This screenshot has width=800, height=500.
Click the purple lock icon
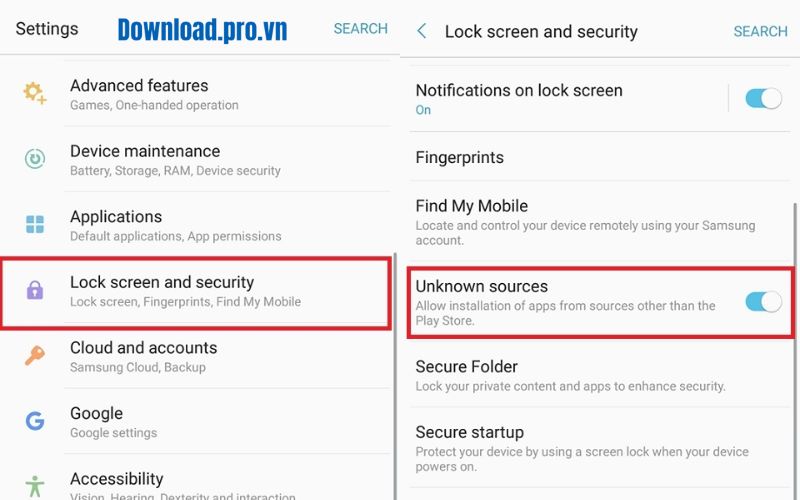(35, 291)
